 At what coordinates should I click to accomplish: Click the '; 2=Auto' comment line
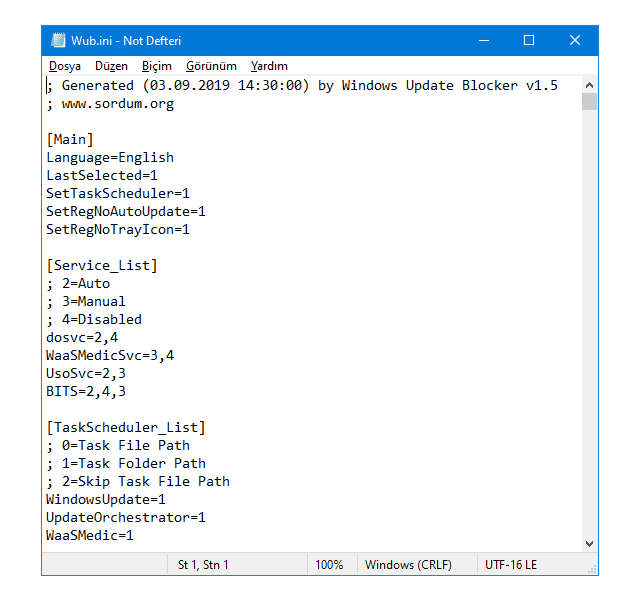[78, 284]
